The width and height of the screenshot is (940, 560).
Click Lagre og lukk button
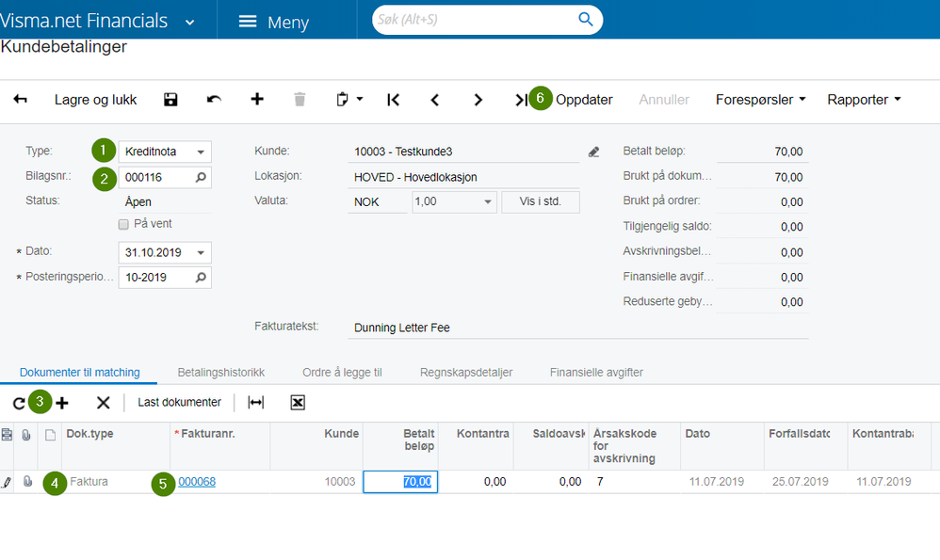point(95,100)
